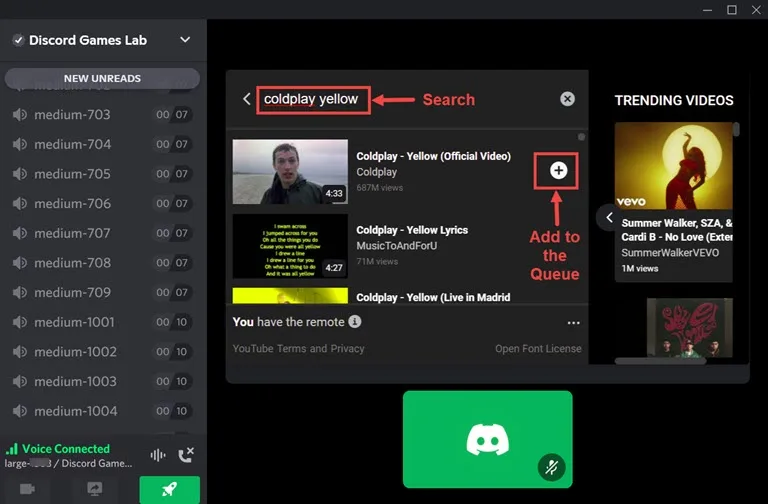This screenshot has height=504, width=768.
Task: Click the SummerWalkerVEVO channel name
Action: [670, 253]
